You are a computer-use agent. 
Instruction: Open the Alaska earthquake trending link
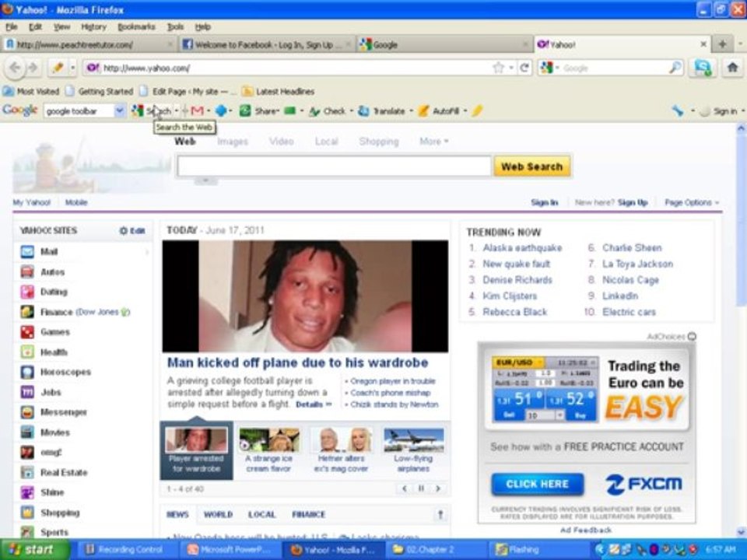pyautogui.click(x=522, y=247)
